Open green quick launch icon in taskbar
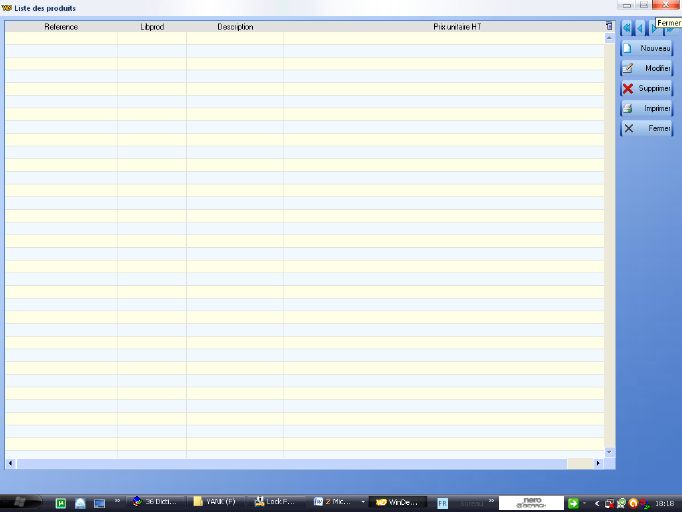The width and height of the screenshot is (682, 512). [61, 503]
